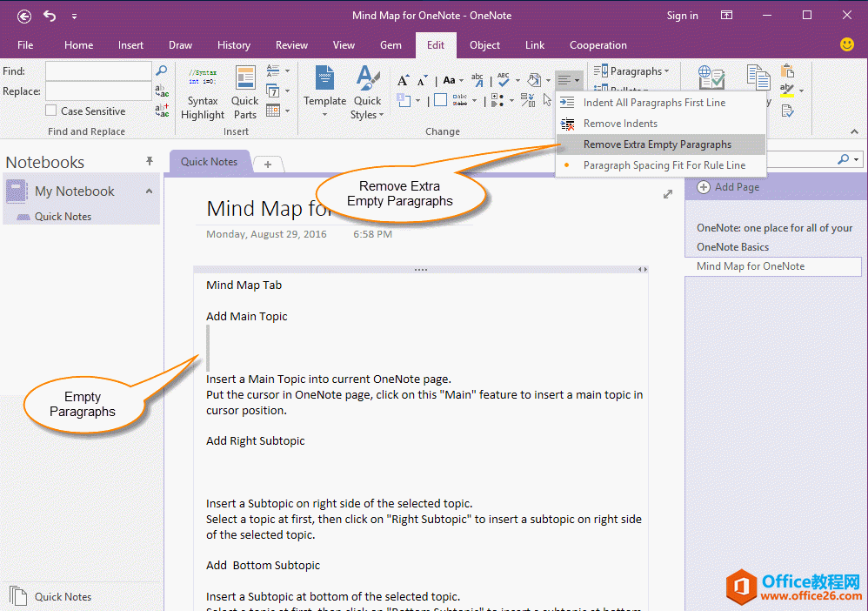Viewport: 868px width, 611px height.
Task: Enable the Case Sensitive checkbox
Action: [50, 111]
